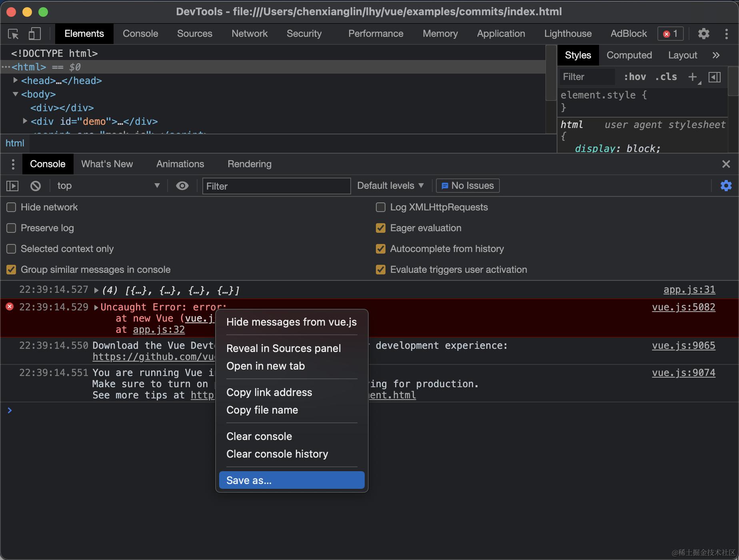Open the vue.js:9074 source link
This screenshot has height=560, width=739.
684,373
